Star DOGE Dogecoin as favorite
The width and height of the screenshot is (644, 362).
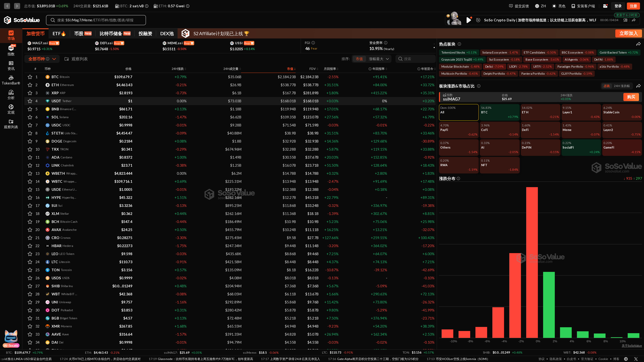30,141
